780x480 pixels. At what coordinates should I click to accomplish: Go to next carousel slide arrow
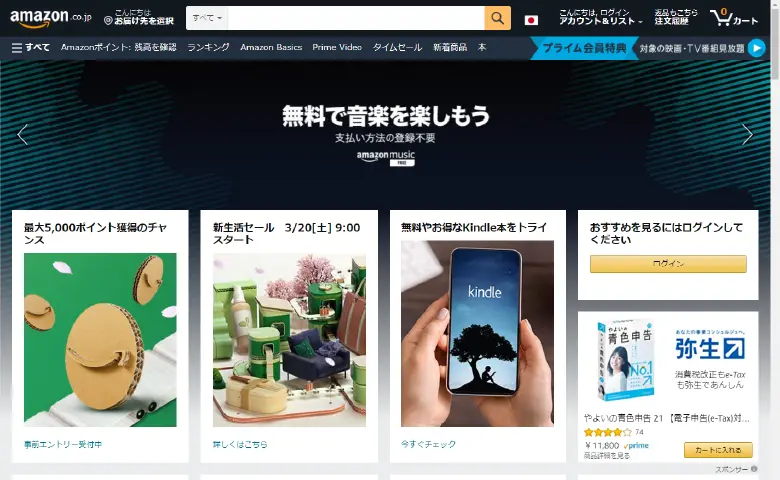click(x=747, y=134)
